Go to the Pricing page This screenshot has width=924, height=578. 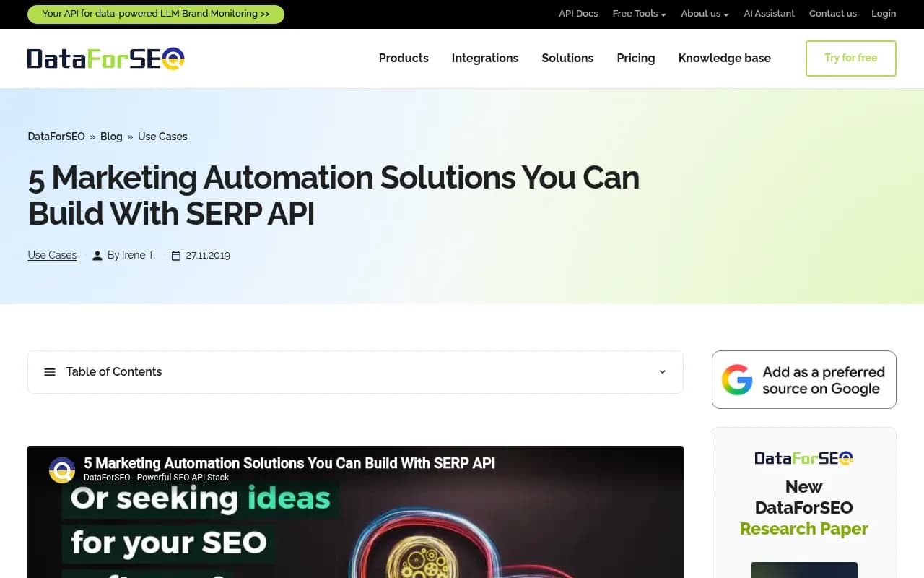(636, 59)
